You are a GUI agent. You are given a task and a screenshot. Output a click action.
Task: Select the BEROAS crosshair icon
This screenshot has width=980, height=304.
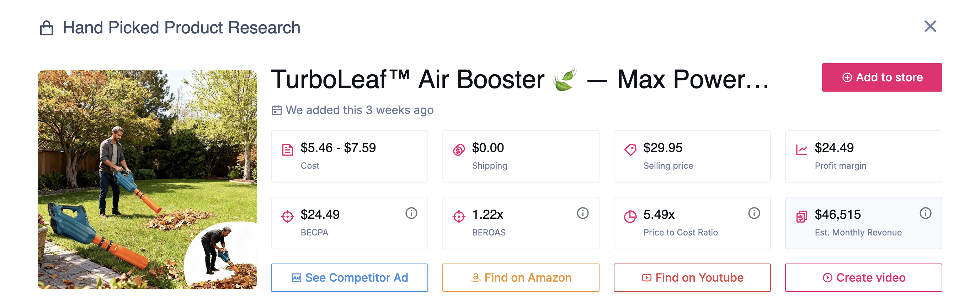click(x=459, y=216)
